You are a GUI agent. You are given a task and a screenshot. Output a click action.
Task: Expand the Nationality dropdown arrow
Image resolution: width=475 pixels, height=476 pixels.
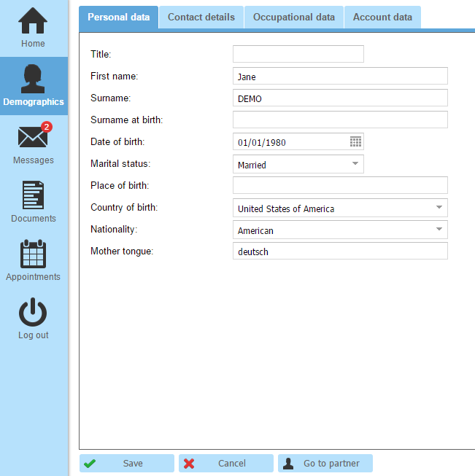439,229
